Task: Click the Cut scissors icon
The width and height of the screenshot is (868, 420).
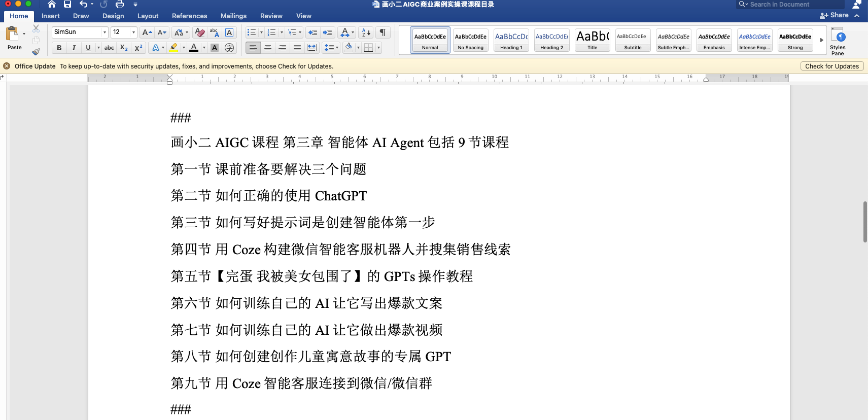Action: pyautogui.click(x=36, y=28)
